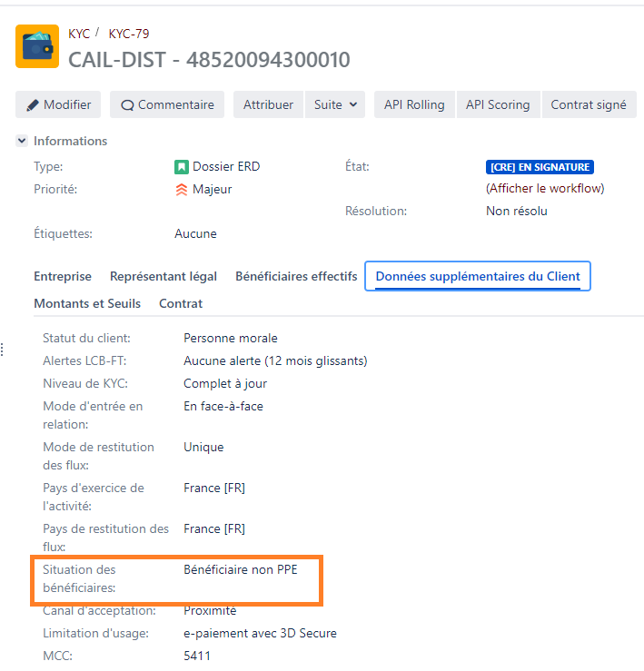Collapse the Informations section chevron
Viewport: 644px width, 671px height.
click(x=22, y=142)
